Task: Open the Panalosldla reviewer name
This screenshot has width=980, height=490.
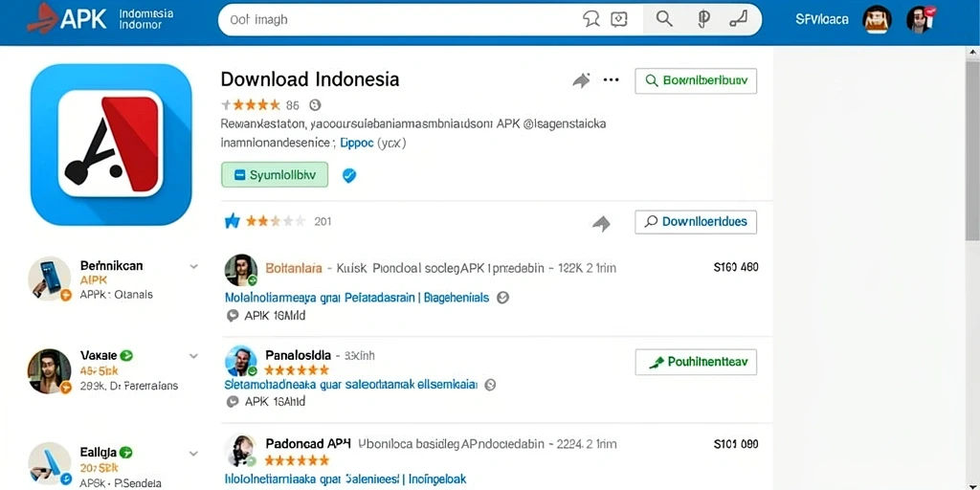Action: point(299,356)
